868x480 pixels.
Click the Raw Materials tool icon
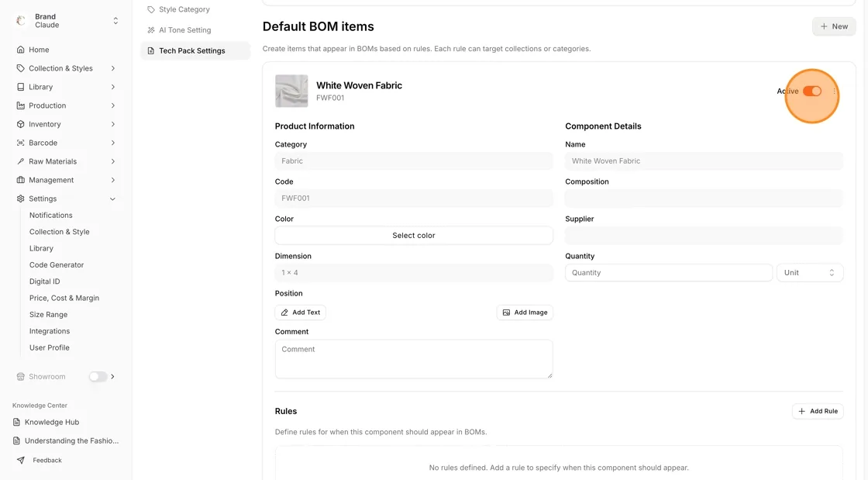[20, 161]
